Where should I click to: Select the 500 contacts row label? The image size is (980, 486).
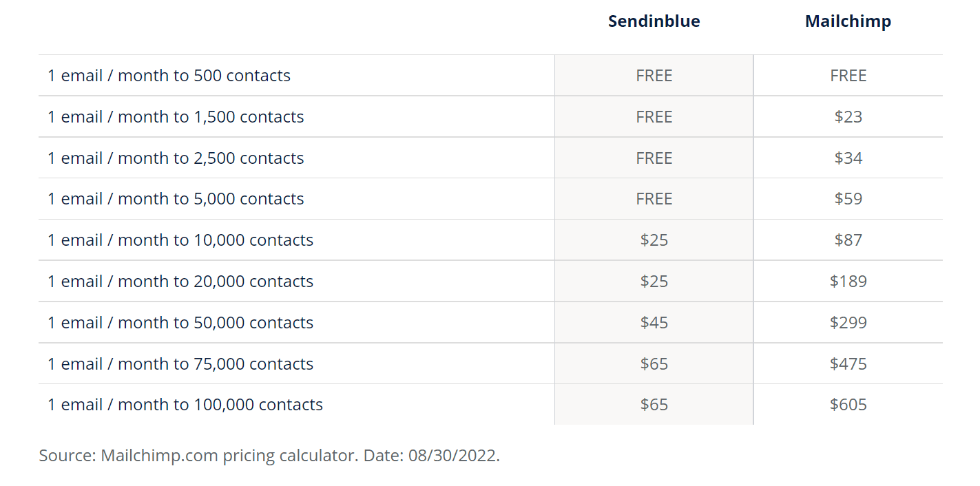[x=169, y=76]
